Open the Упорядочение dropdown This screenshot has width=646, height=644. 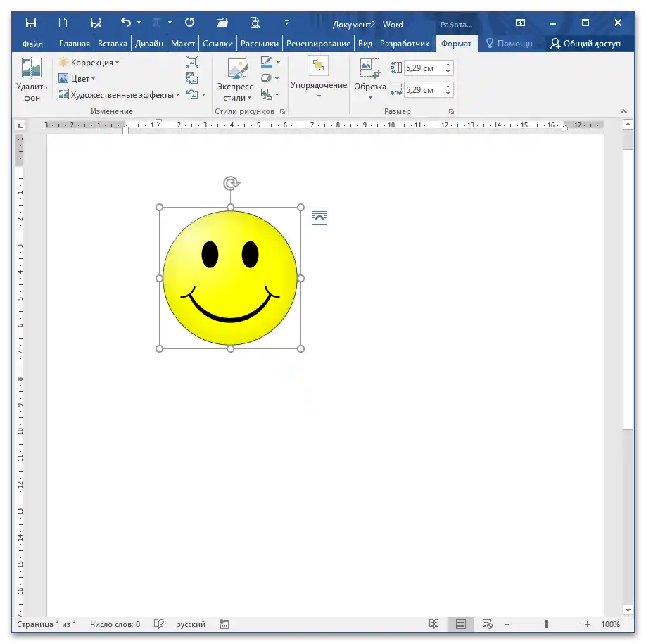[x=319, y=78]
